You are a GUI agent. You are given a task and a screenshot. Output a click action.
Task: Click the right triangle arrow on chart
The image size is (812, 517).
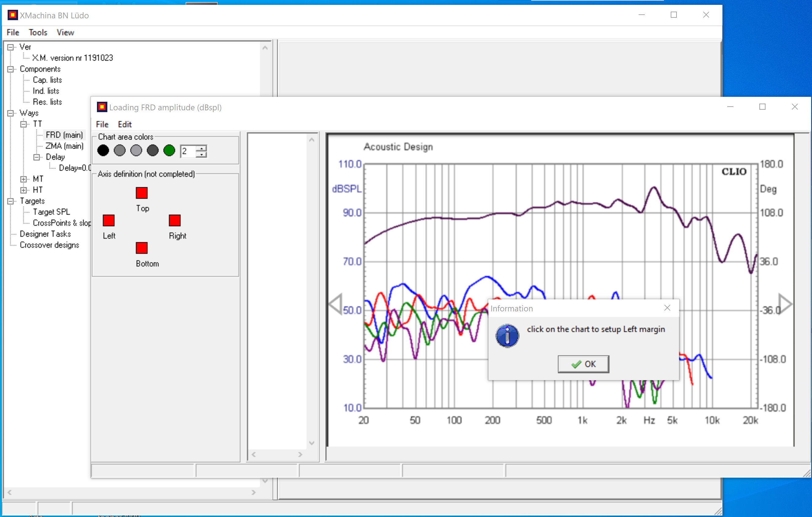785,304
